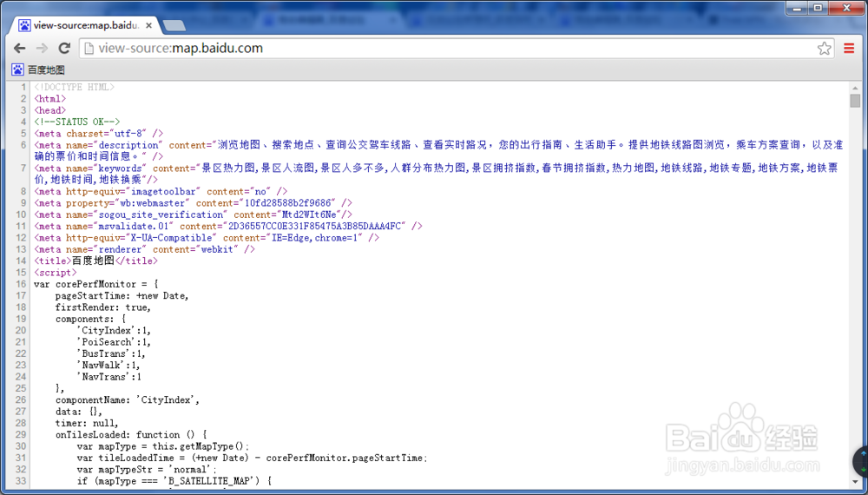
Task: Reload the page with the refresh icon
Action: (x=64, y=48)
